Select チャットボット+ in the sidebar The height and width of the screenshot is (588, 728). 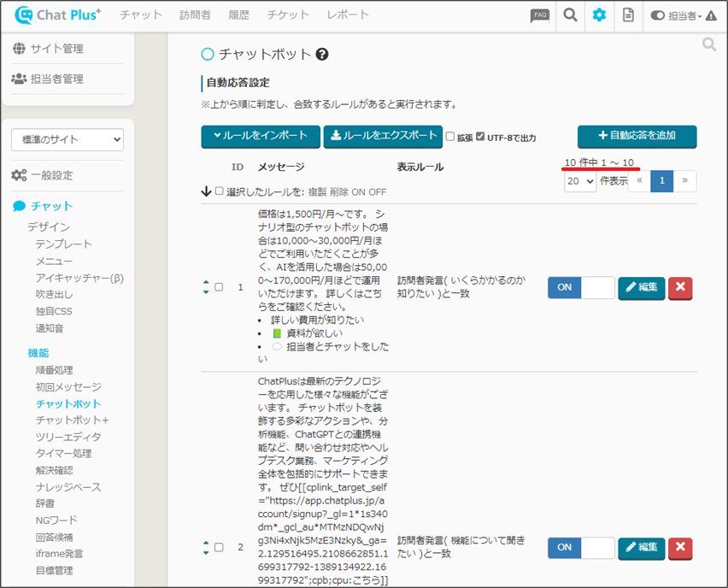73,420
